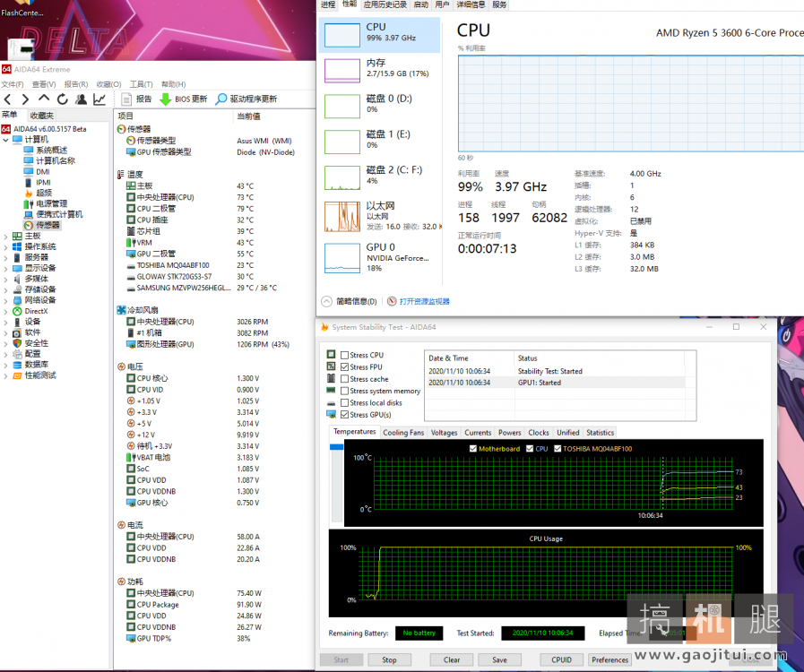Open the 帮助(H) menu
The image size is (804, 672).
[x=173, y=84]
